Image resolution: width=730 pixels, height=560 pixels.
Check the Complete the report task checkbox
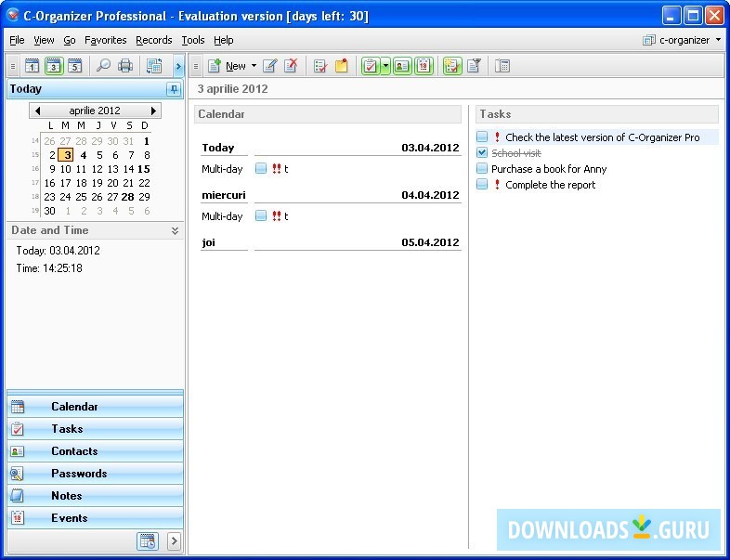tap(482, 184)
